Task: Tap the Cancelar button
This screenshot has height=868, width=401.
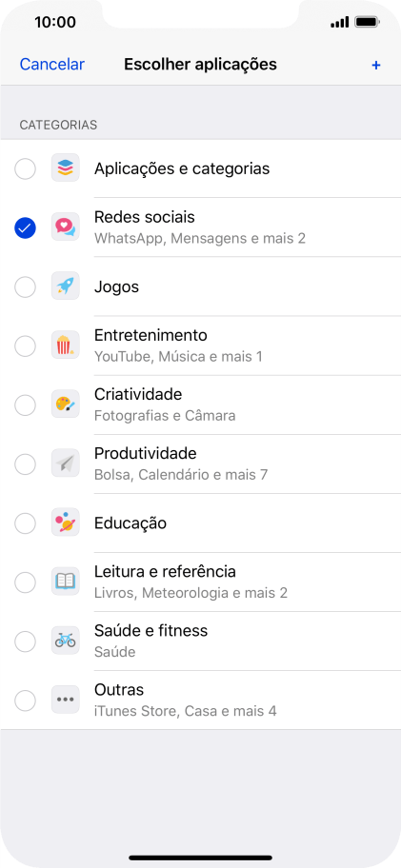Action: (x=52, y=64)
